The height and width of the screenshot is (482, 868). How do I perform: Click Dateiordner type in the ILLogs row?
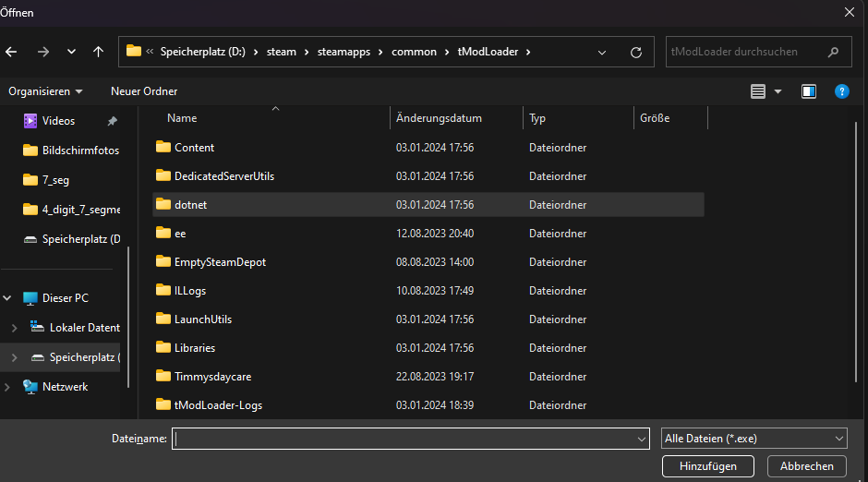[x=558, y=291]
